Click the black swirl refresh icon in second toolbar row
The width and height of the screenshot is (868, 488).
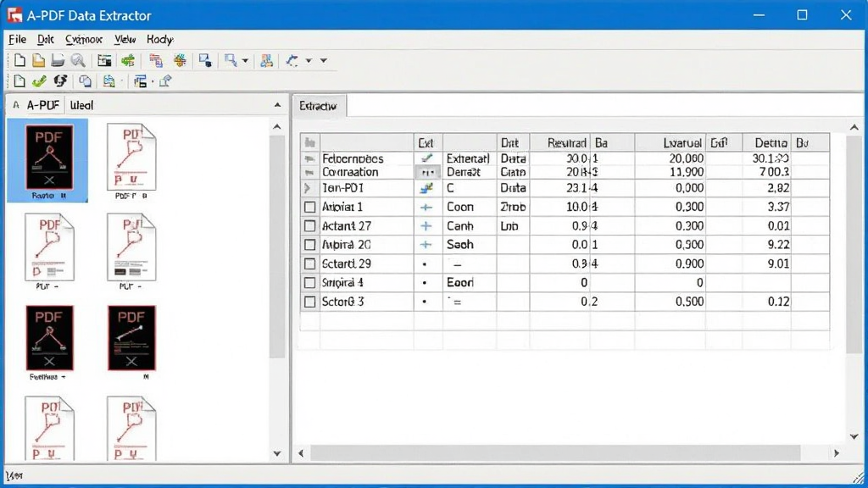click(60, 81)
